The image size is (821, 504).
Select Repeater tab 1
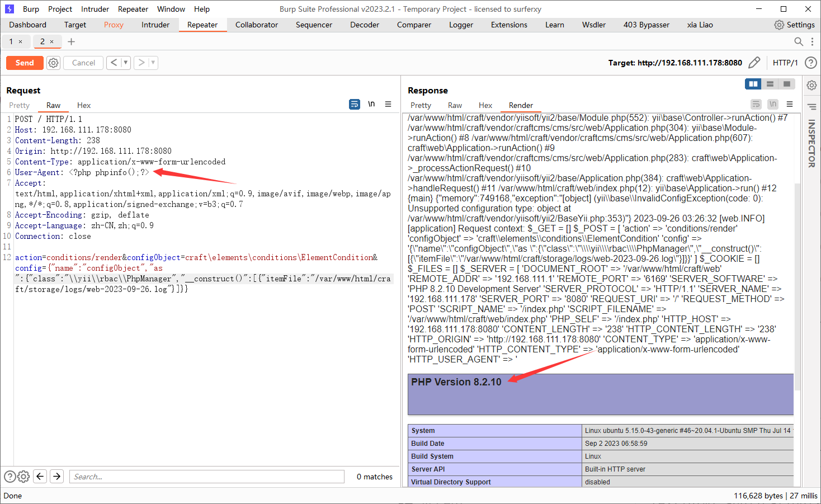click(11, 41)
